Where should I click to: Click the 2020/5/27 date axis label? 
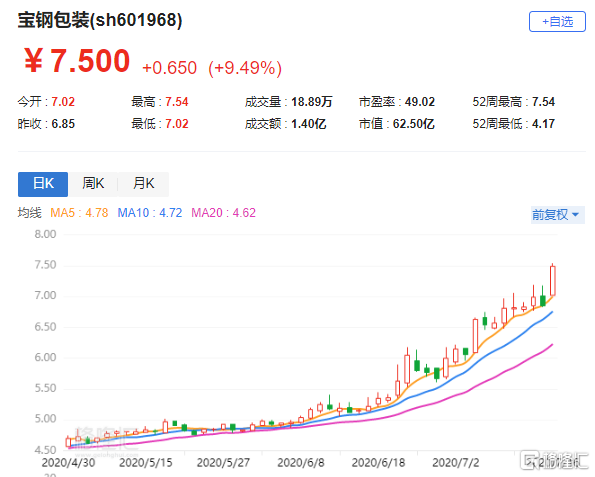pyautogui.click(x=223, y=463)
